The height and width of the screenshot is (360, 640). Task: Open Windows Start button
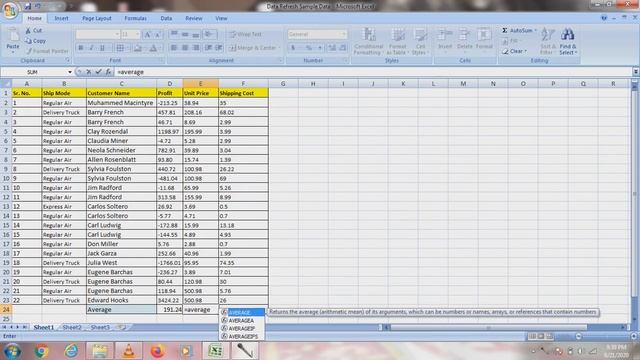pos(12,351)
